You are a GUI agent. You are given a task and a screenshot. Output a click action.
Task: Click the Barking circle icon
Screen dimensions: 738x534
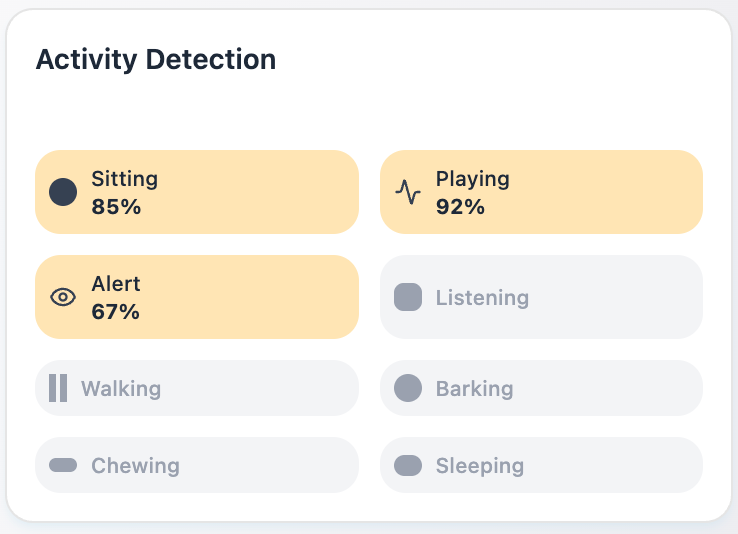[408, 388]
